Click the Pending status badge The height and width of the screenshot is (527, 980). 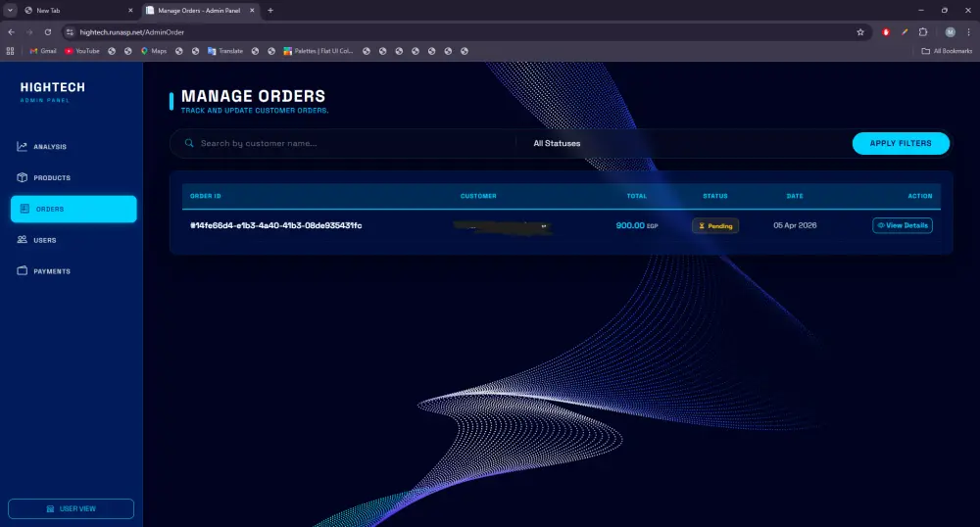715,226
